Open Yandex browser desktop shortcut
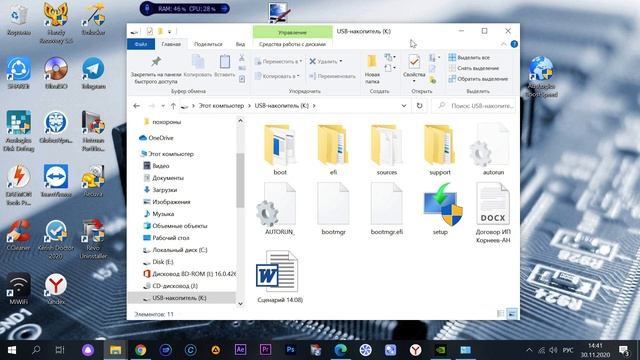The height and width of the screenshot is (360, 640). (x=56, y=289)
